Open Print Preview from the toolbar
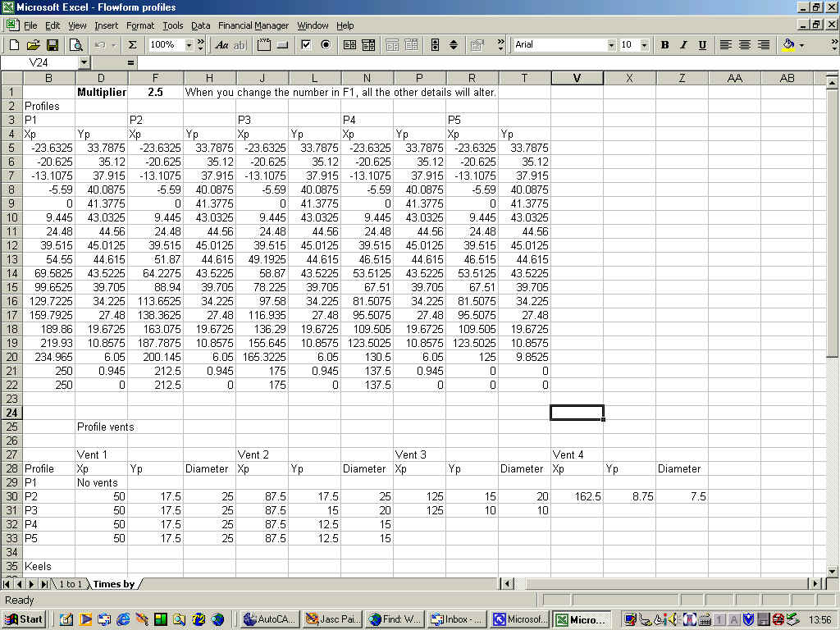The height and width of the screenshot is (630, 840). [75, 45]
